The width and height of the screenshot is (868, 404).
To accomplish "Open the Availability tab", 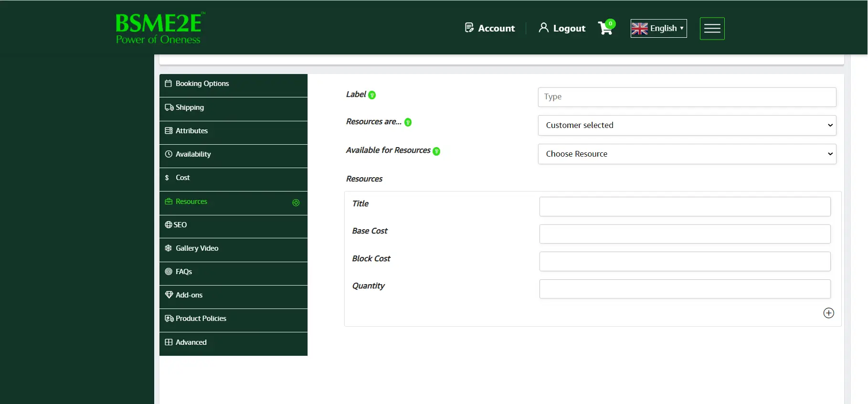I will point(233,156).
